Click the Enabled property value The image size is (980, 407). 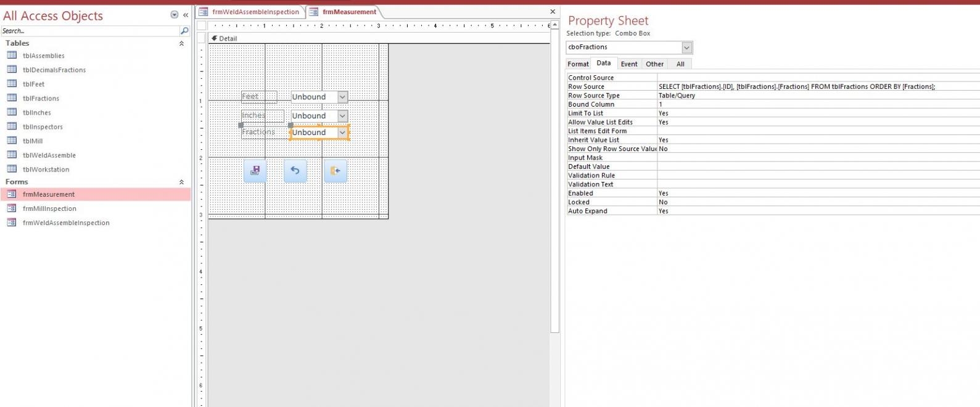tap(818, 193)
